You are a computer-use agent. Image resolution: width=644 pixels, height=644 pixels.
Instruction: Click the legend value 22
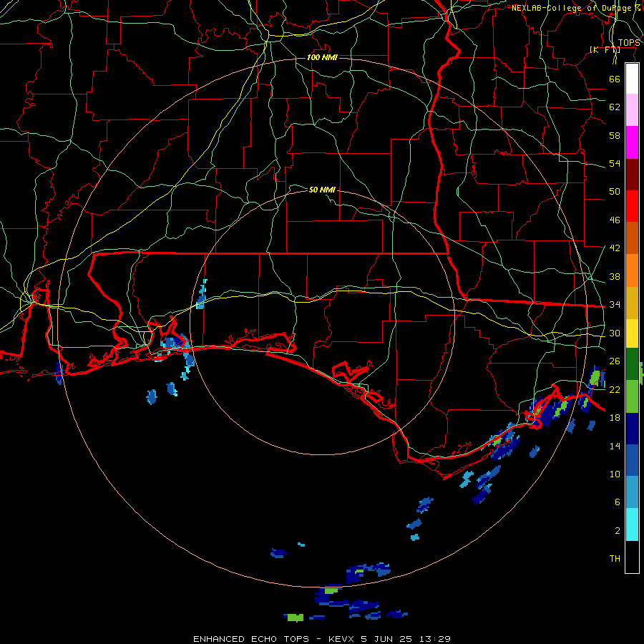point(615,389)
